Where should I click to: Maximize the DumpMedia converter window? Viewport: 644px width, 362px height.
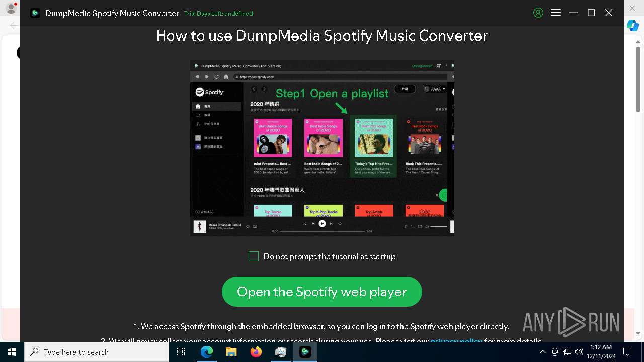pos(591,13)
